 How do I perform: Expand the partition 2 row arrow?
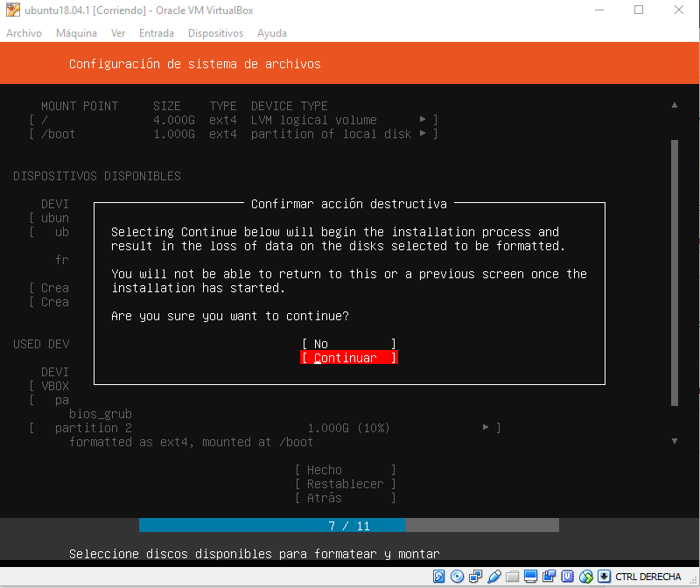tap(486, 427)
